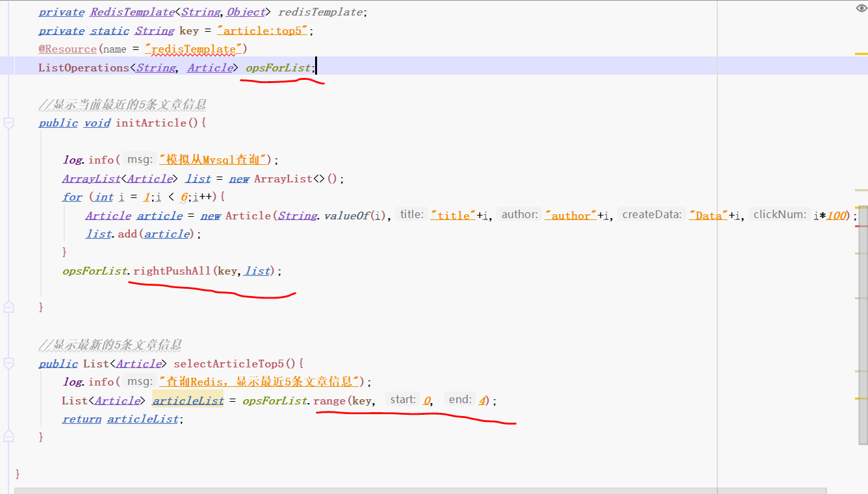This screenshot has height=494, width=868.
Task: Click opsForList in the field declaration
Action: coord(277,68)
